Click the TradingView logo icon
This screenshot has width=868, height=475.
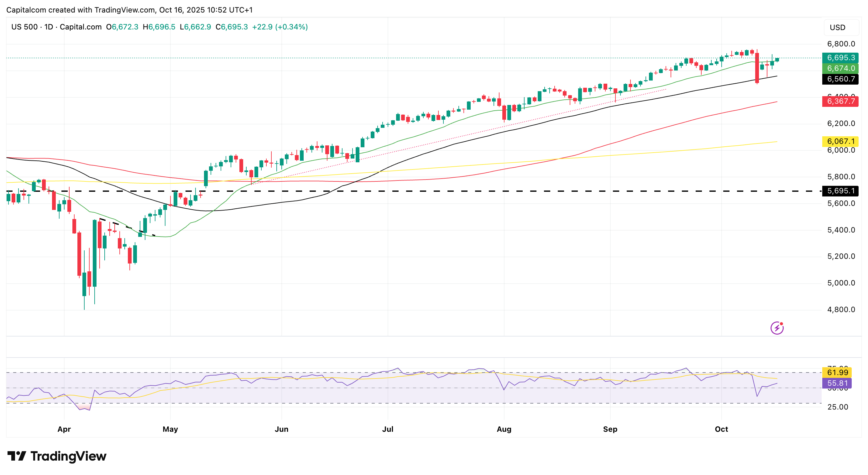pyautogui.click(x=17, y=456)
